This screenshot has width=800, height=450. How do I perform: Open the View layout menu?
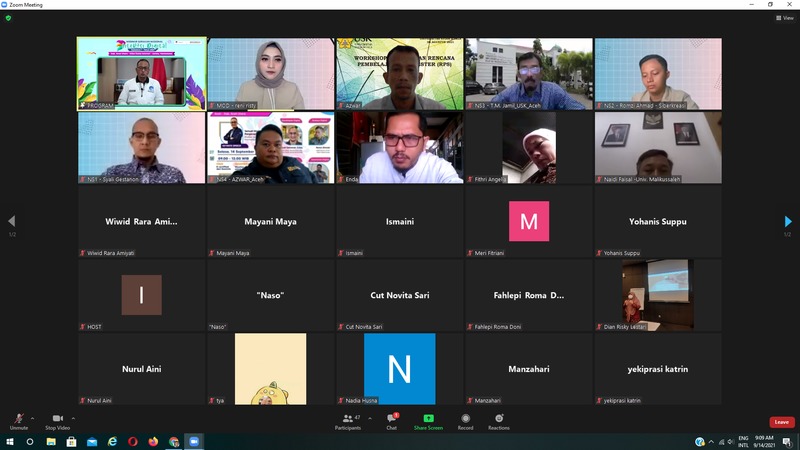tap(785, 18)
